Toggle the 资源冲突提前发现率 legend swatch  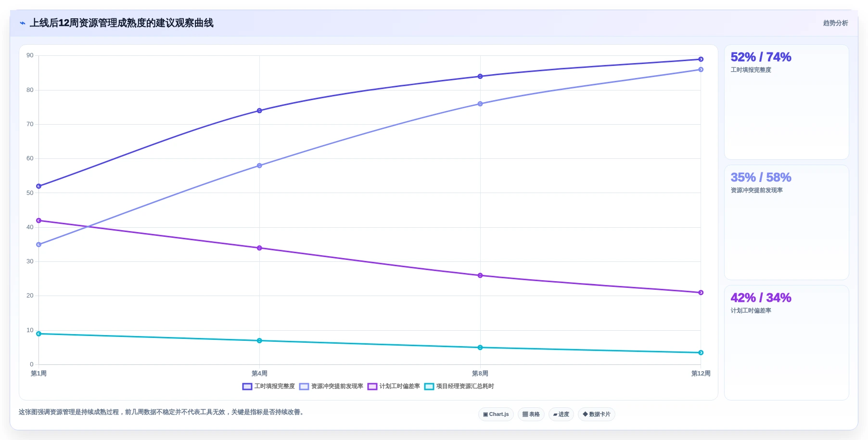(304, 387)
